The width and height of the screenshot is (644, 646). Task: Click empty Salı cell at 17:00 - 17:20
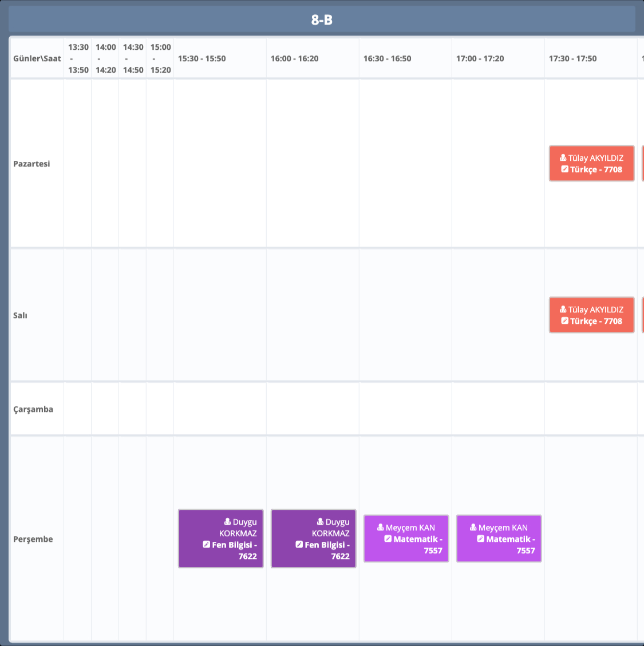(498, 315)
